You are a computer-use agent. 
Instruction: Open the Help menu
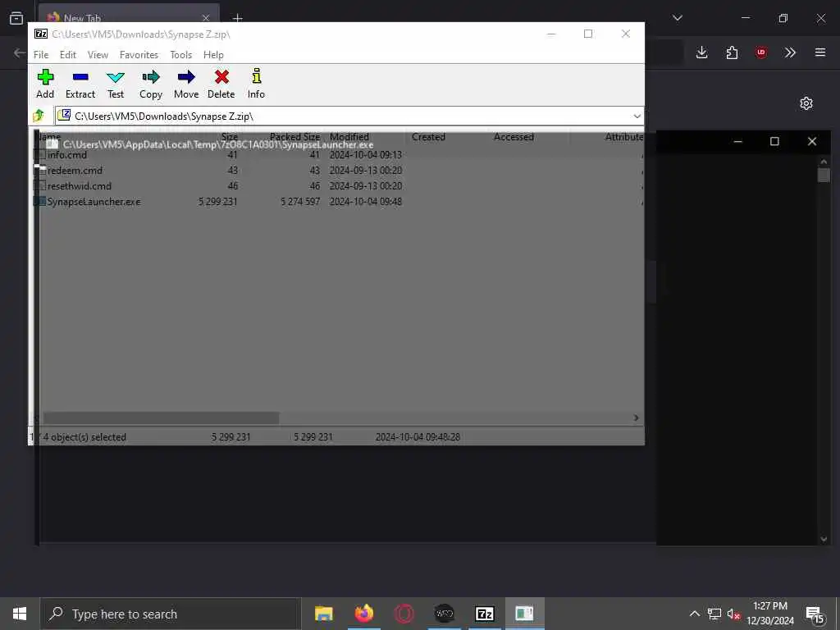213,55
